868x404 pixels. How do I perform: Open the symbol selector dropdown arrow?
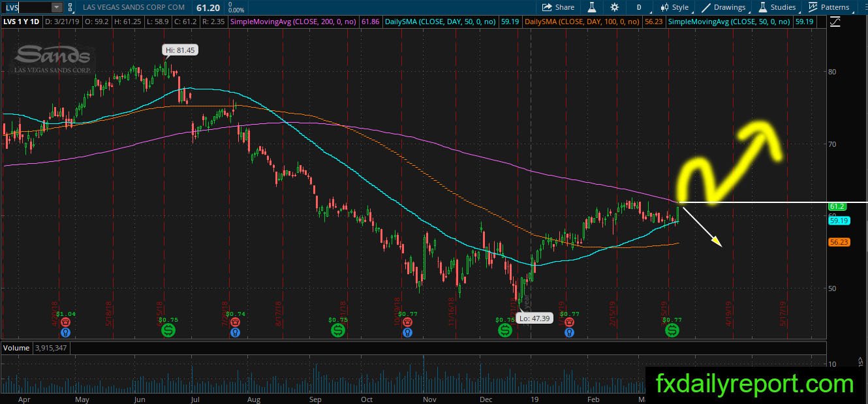[x=56, y=7]
